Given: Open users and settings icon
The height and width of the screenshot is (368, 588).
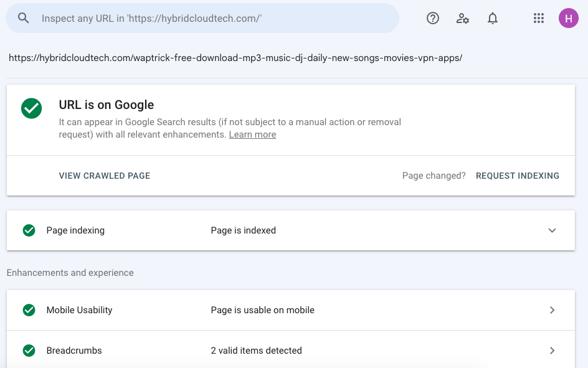Looking at the screenshot, I should click(462, 18).
